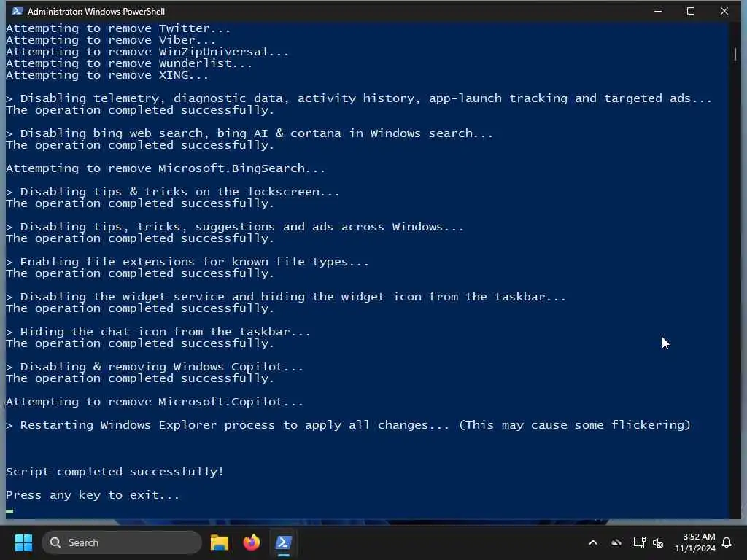This screenshot has width=747, height=560.
Task: Click 'Disabling the widget service' line
Action: [x=286, y=296]
